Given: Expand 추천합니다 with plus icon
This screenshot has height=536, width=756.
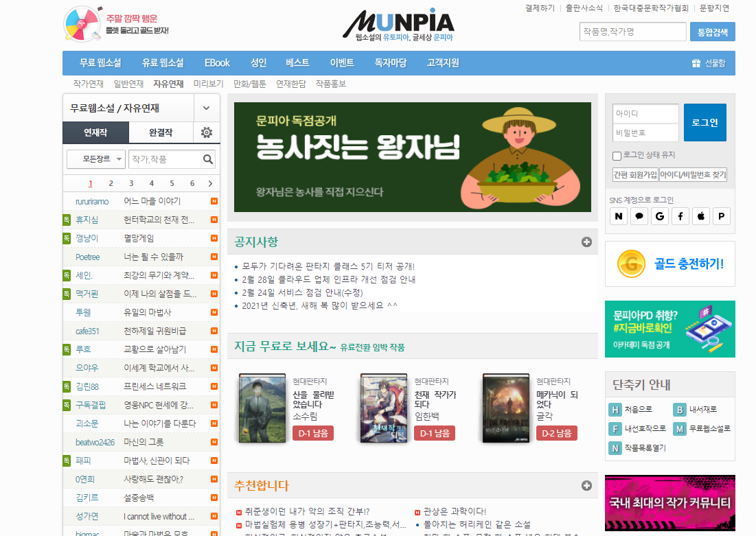Looking at the screenshot, I should pyautogui.click(x=586, y=485).
